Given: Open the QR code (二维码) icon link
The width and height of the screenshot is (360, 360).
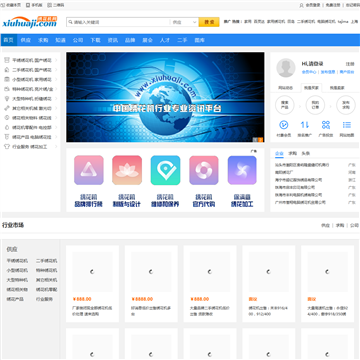Looking at the screenshot, I should tap(49, 5).
